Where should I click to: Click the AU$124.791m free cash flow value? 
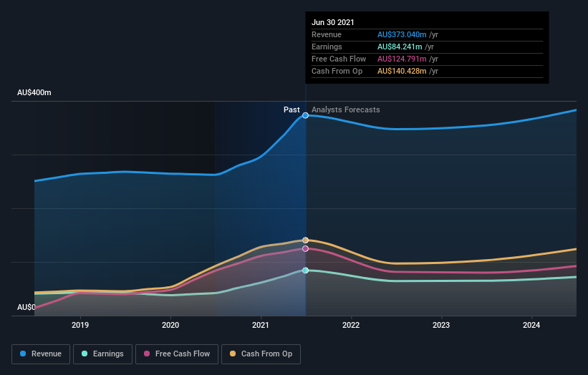click(402, 59)
